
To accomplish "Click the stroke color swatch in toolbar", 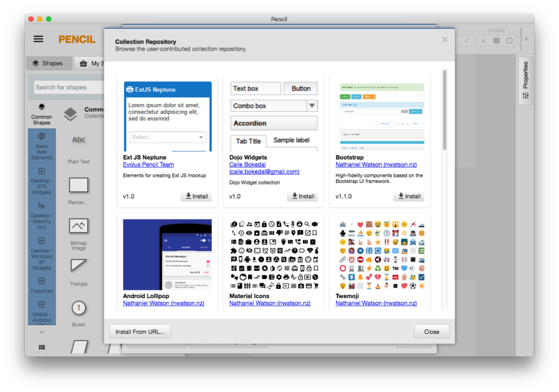I will (x=510, y=40).
